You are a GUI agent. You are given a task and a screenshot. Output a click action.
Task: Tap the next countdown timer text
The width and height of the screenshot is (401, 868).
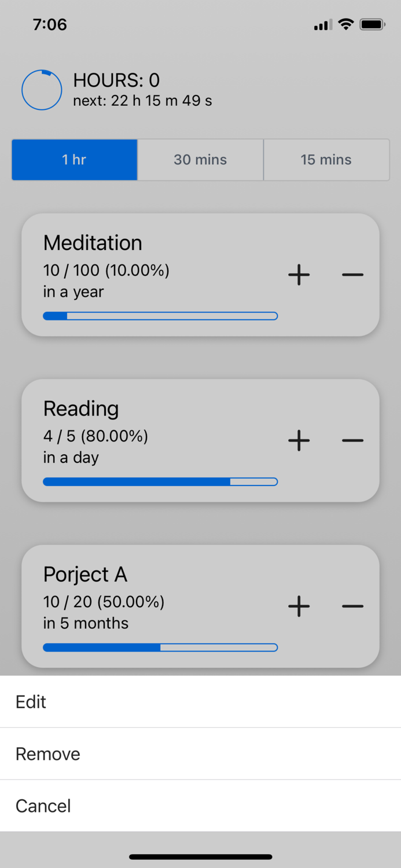(x=142, y=100)
